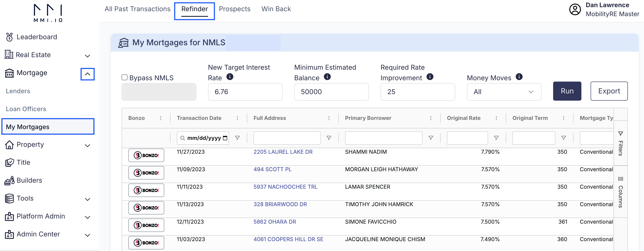This screenshot has height=251, width=644.
Task: Switch to the Prospects tab
Action: click(234, 9)
